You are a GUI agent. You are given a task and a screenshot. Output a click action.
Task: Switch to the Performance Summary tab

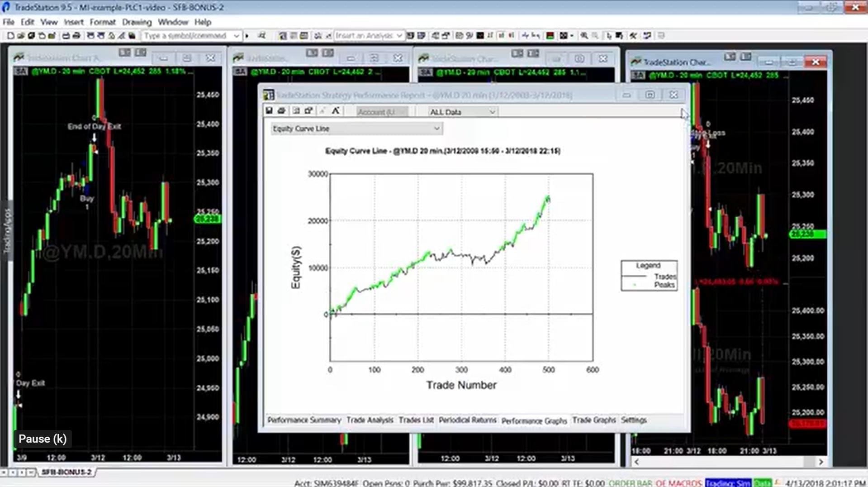click(x=304, y=420)
